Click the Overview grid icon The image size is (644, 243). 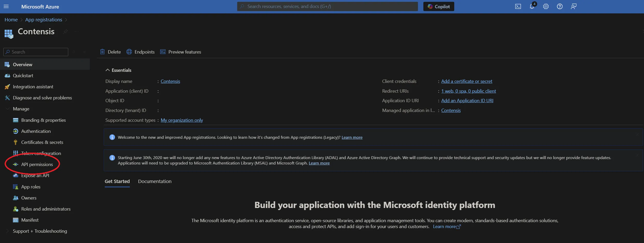point(7,64)
